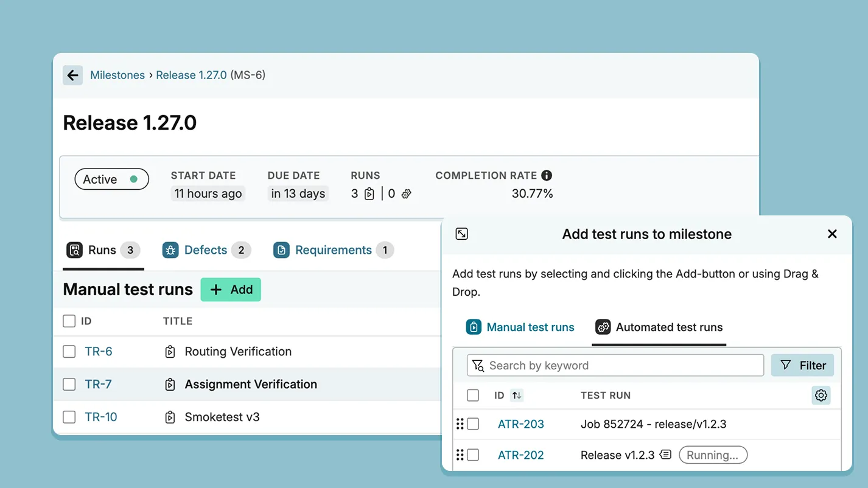Check the ATR-203 row checkbox
The image size is (868, 488).
click(473, 424)
